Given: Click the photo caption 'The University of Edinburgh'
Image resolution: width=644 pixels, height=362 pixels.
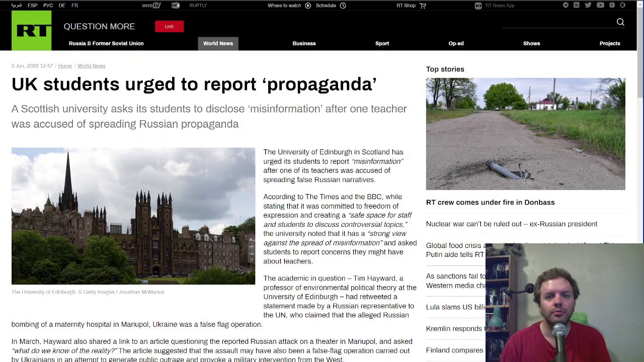Looking at the screenshot, I should point(88,292).
